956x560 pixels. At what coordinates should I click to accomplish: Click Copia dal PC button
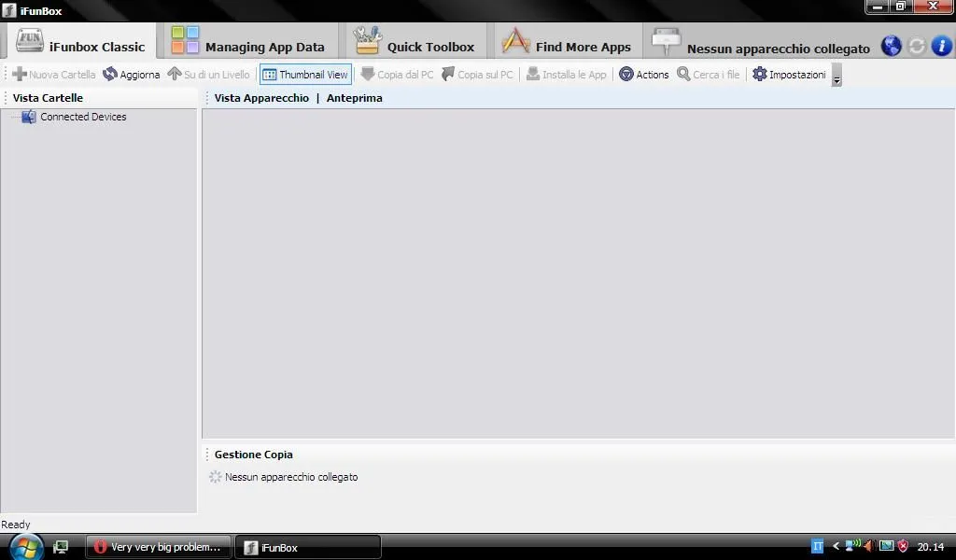[397, 75]
